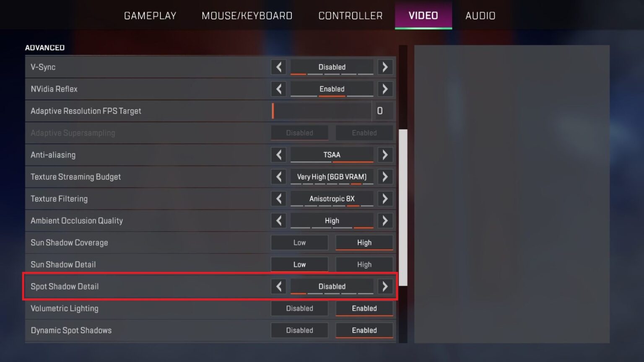Open the Audio settings tab
This screenshot has height=362, width=644.
point(480,16)
